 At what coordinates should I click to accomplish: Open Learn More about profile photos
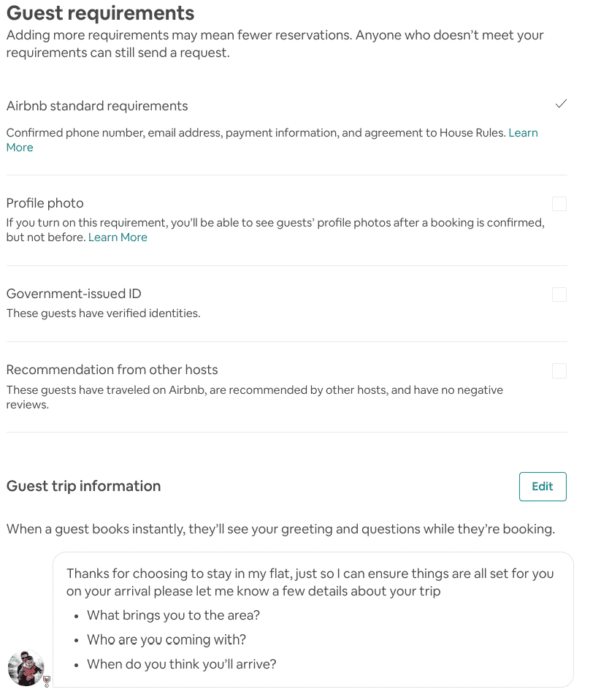(118, 237)
